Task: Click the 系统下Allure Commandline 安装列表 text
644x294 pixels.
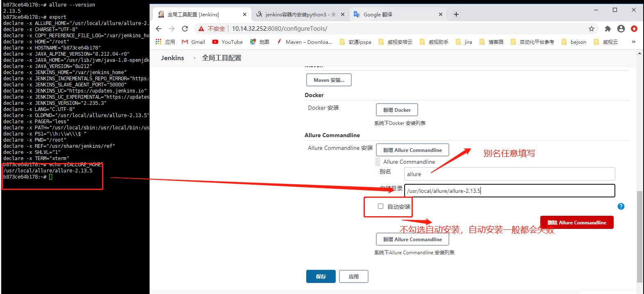Action: point(414,253)
